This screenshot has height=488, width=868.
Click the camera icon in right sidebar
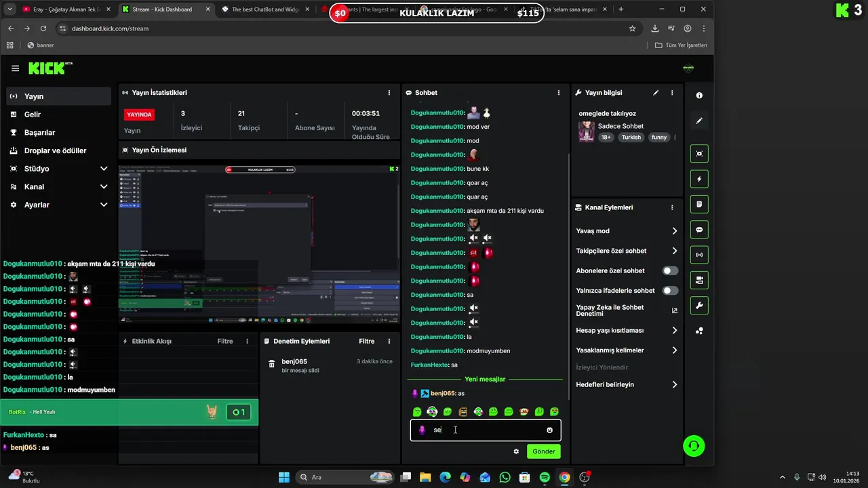click(x=699, y=280)
